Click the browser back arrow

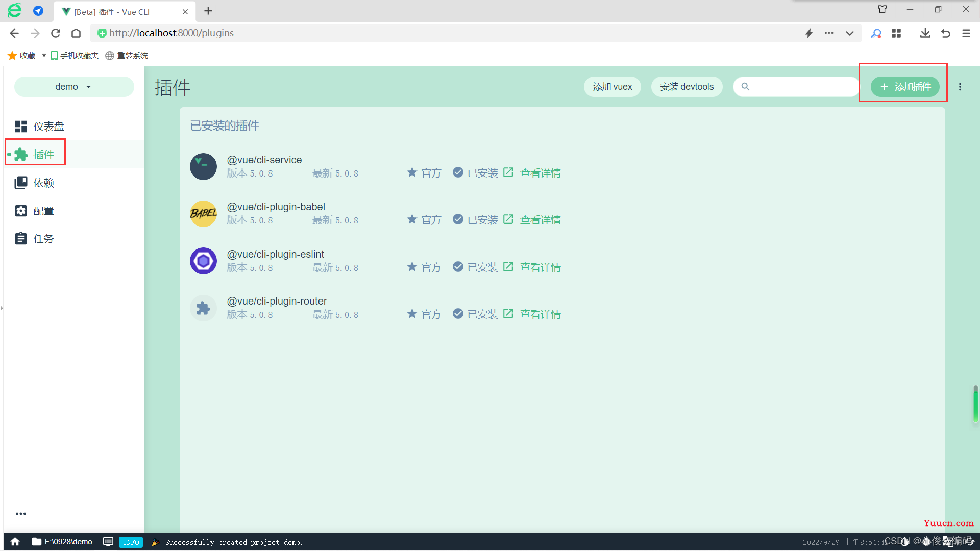pos(14,33)
